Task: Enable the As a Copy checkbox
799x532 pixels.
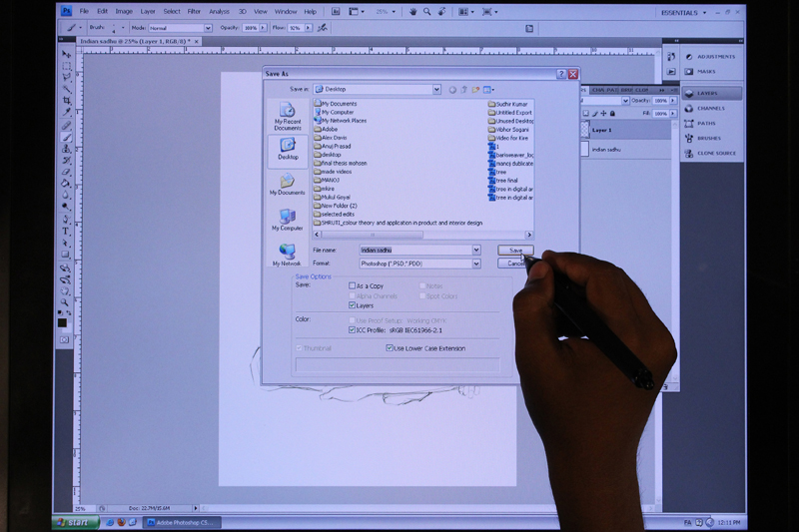Action: (353, 285)
